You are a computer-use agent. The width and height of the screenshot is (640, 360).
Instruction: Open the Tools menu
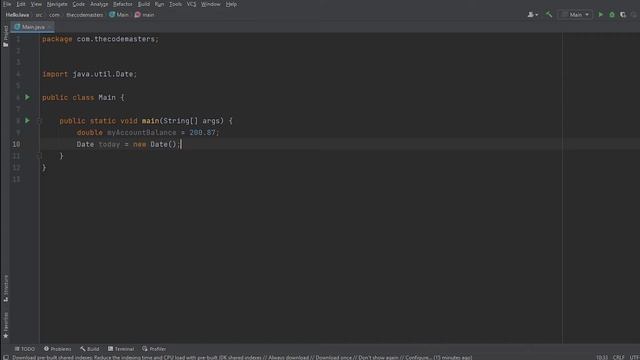tap(176, 4)
